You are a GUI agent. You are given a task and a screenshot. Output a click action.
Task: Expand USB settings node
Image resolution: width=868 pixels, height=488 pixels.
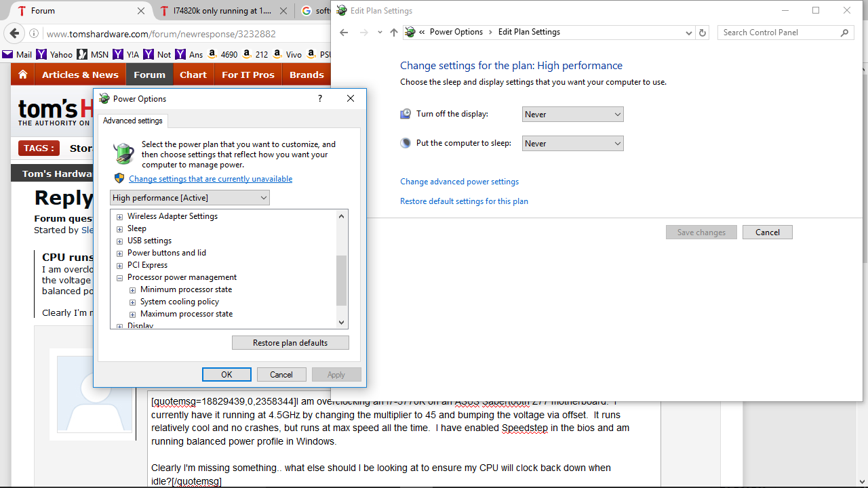coord(120,241)
